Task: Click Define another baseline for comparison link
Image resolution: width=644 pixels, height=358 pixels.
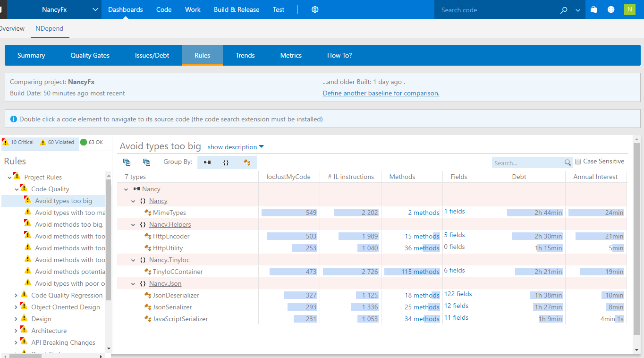Action: tap(381, 93)
